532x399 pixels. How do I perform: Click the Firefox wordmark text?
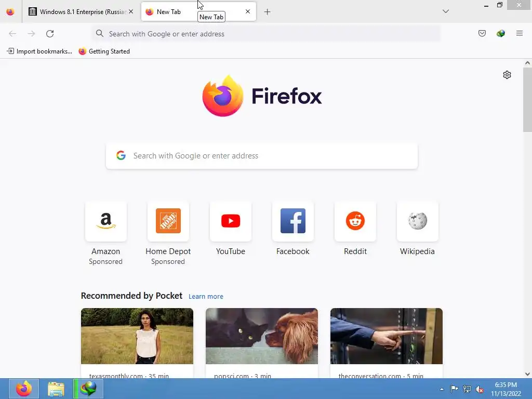pos(287,96)
